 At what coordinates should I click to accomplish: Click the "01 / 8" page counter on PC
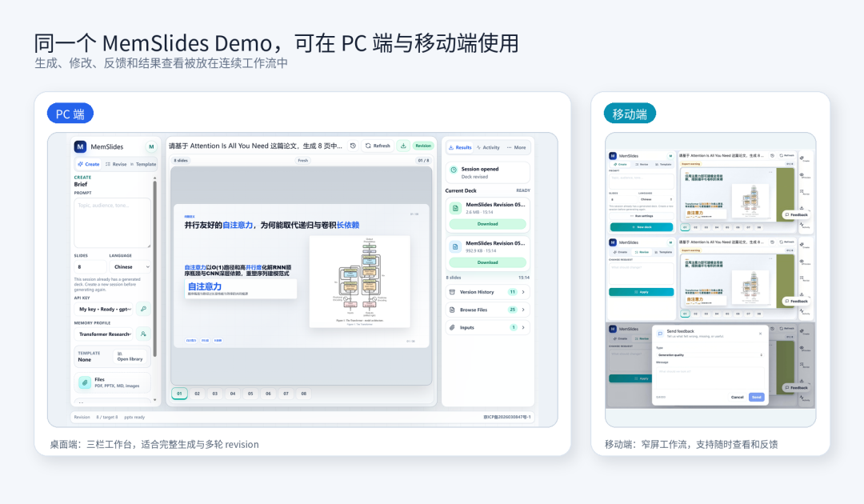coord(423,160)
